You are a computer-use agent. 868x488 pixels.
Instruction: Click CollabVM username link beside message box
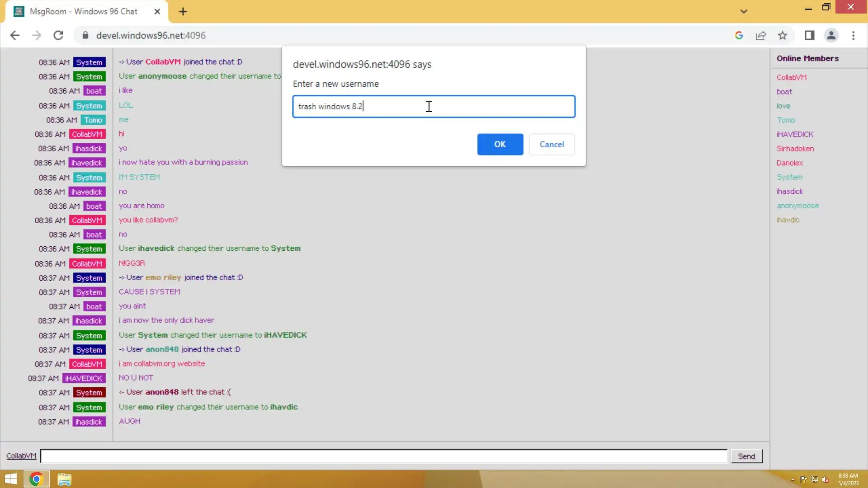pos(21,456)
